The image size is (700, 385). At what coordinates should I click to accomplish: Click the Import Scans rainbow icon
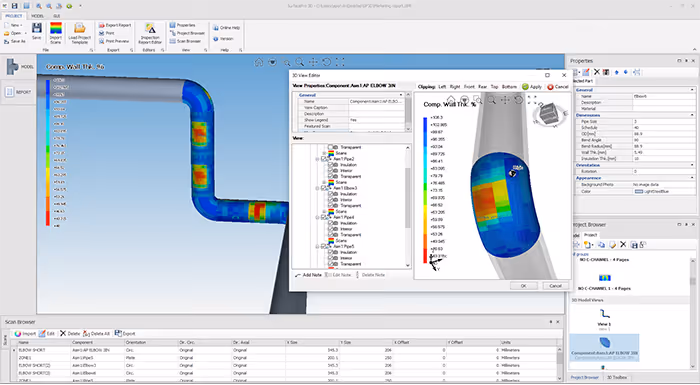pyautogui.click(x=56, y=28)
